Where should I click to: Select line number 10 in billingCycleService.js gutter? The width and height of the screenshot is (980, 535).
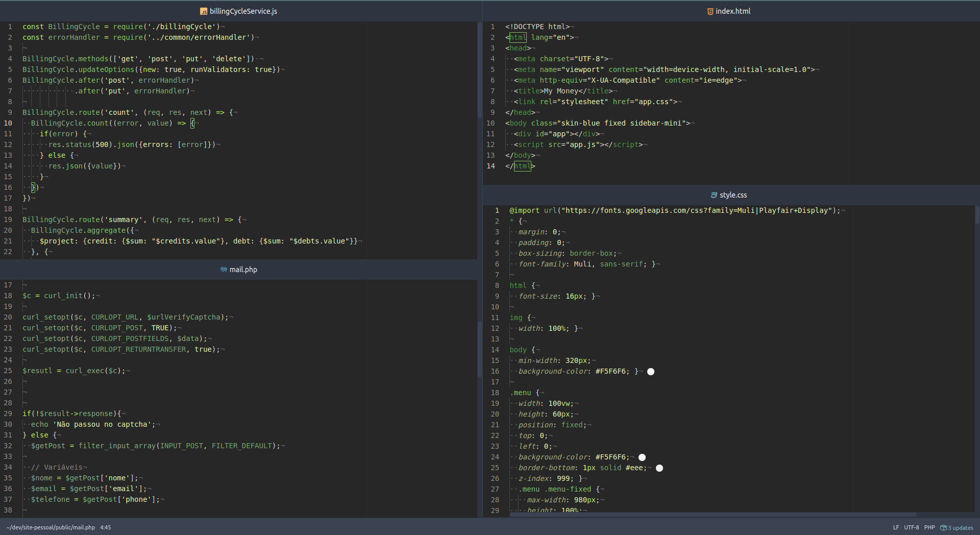(8, 123)
